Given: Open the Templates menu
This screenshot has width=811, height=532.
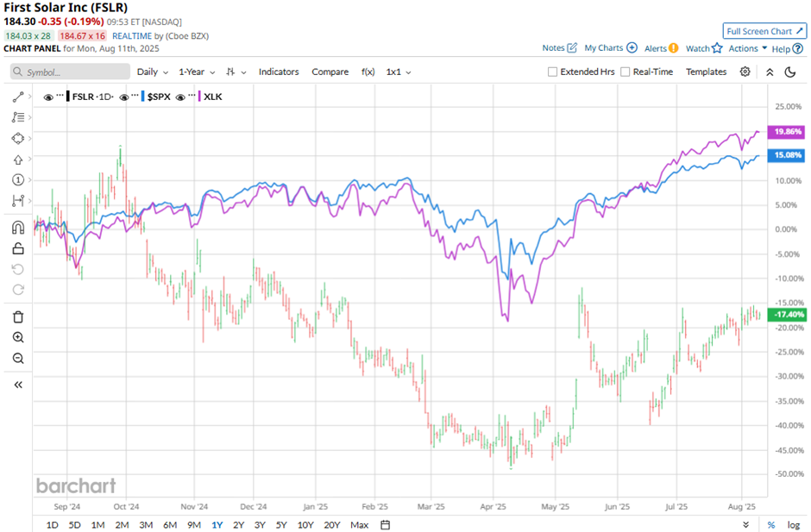Looking at the screenshot, I should click(706, 72).
